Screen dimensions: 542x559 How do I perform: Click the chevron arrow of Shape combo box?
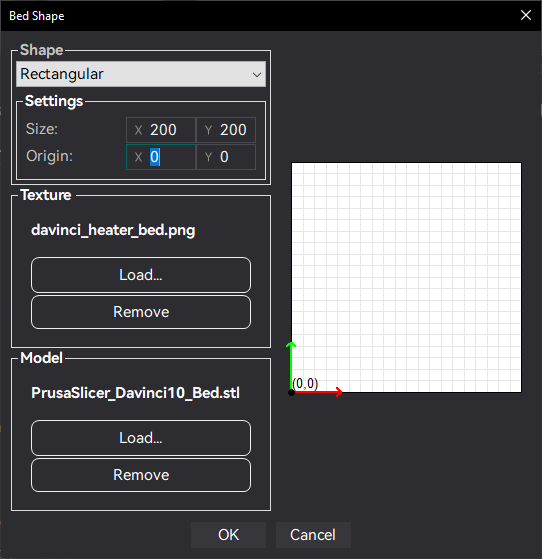(257, 75)
